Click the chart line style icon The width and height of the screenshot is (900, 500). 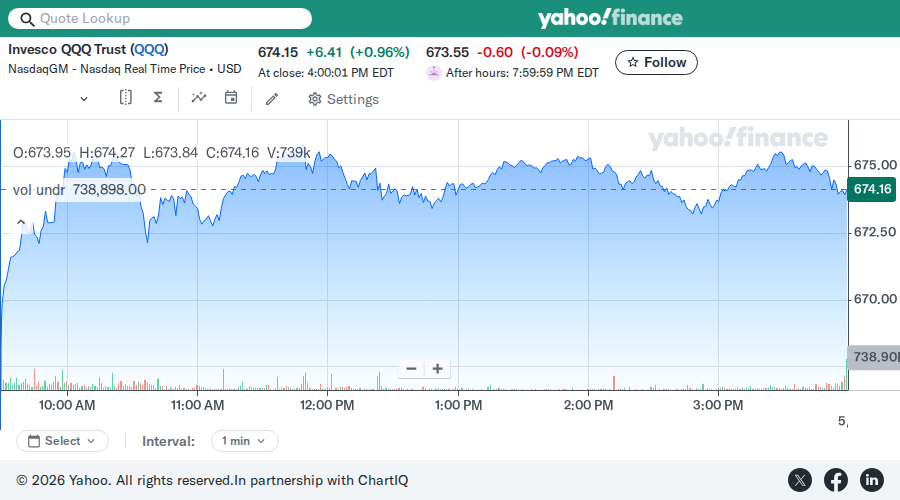tap(199, 98)
